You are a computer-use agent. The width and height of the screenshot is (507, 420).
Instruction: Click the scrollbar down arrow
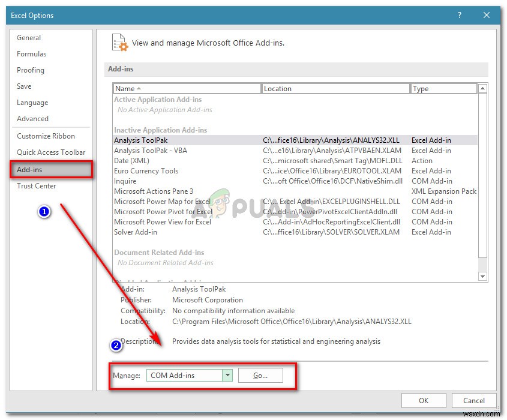click(x=482, y=276)
